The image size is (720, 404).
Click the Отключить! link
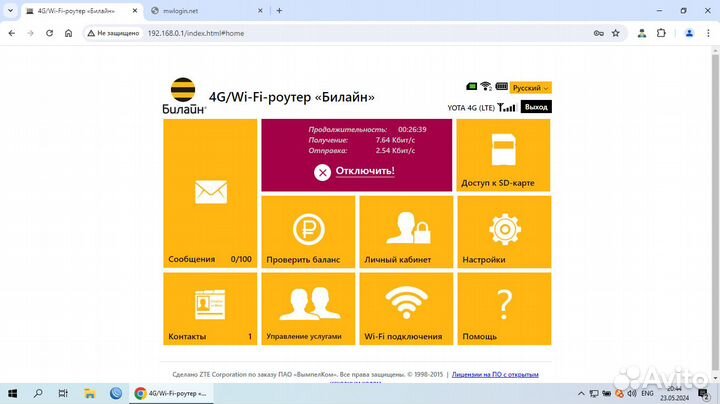[365, 171]
